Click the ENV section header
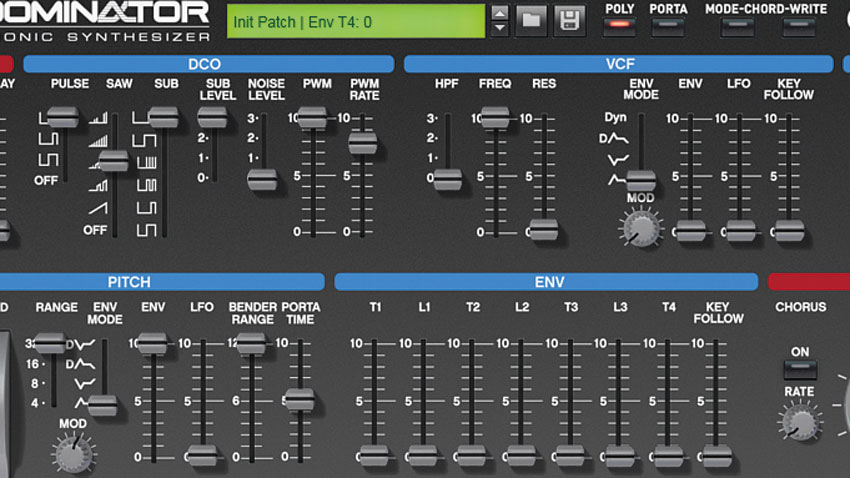 tap(546, 282)
